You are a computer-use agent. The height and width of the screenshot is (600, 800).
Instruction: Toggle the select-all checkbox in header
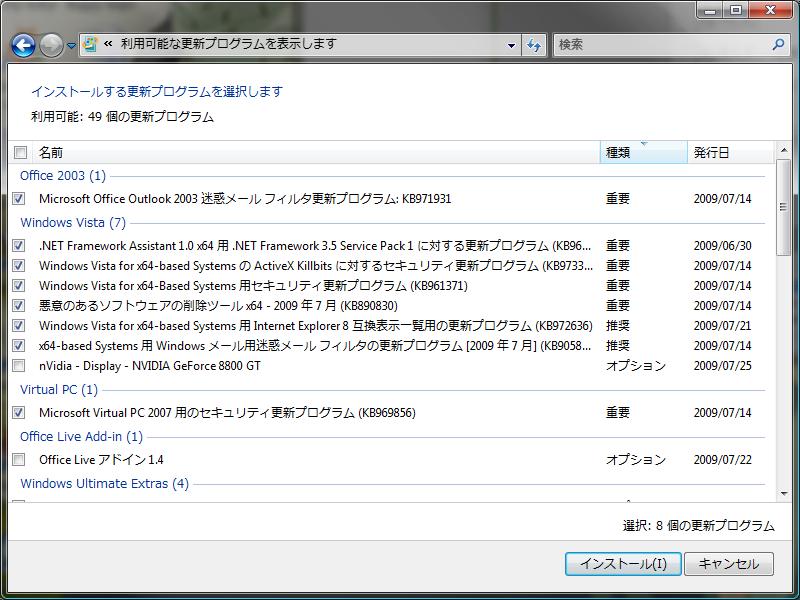tap(20, 152)
